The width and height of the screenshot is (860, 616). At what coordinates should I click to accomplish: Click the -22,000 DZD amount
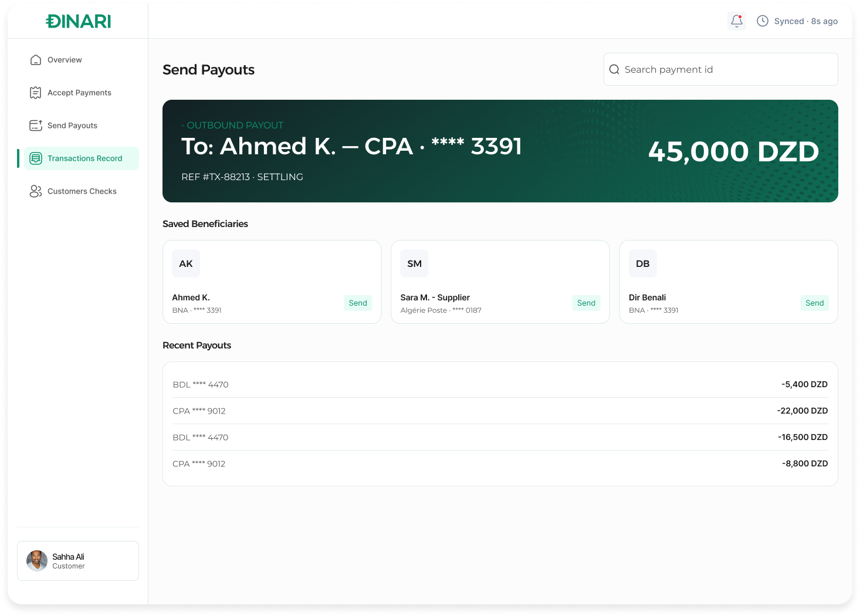point(802,411)
